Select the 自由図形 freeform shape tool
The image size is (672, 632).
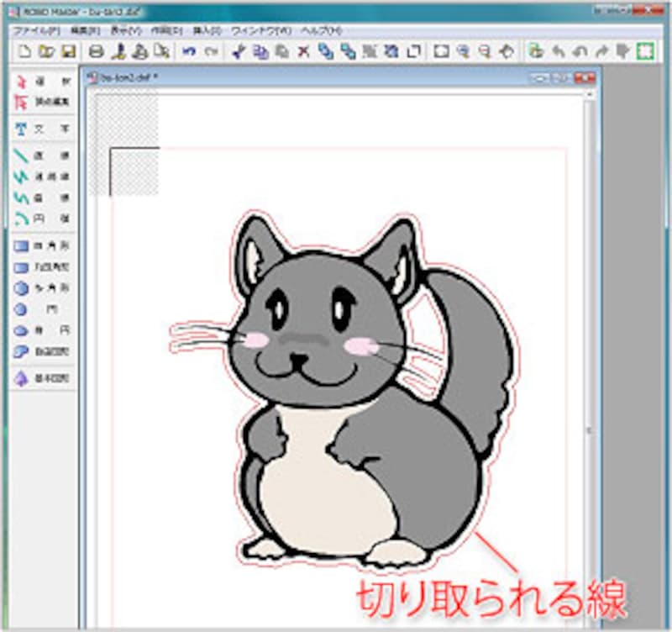tap(43, 351)
